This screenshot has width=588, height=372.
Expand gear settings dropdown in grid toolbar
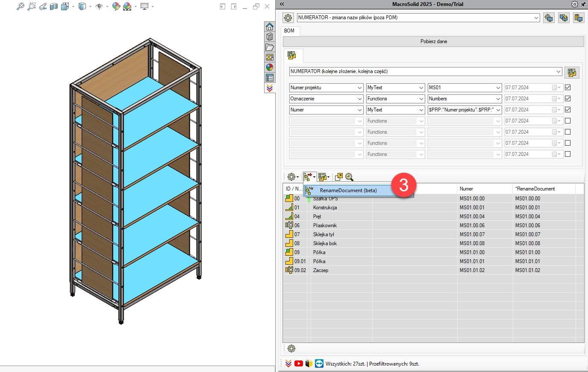coord(293,177)
